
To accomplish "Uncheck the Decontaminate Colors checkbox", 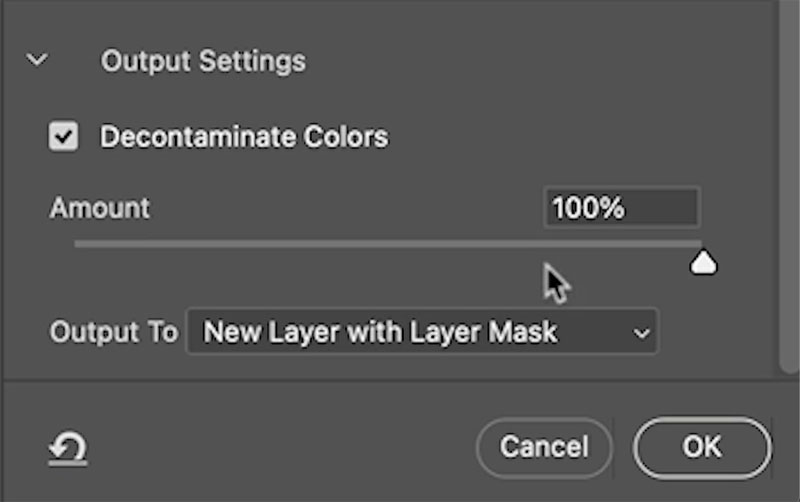I will 64,137.
